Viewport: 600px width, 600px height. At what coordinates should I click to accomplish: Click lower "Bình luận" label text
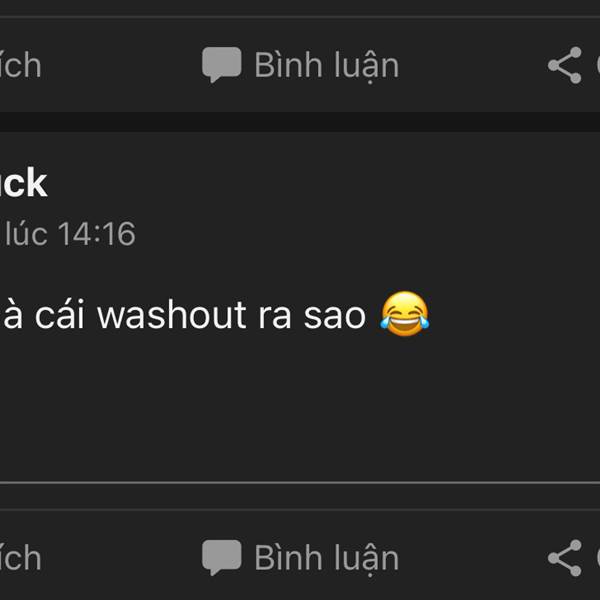click(x=327, y=559)
